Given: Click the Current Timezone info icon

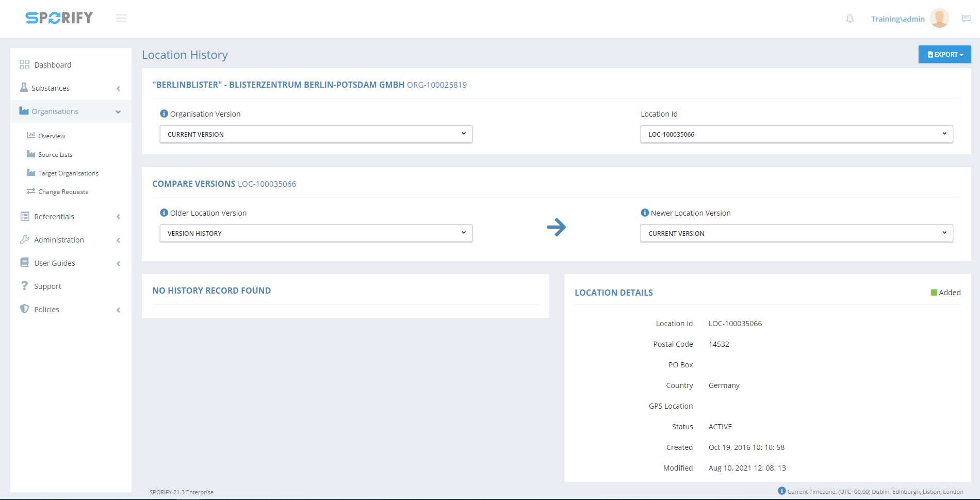Looking at the screenshot, I should (x=781, y=491).
